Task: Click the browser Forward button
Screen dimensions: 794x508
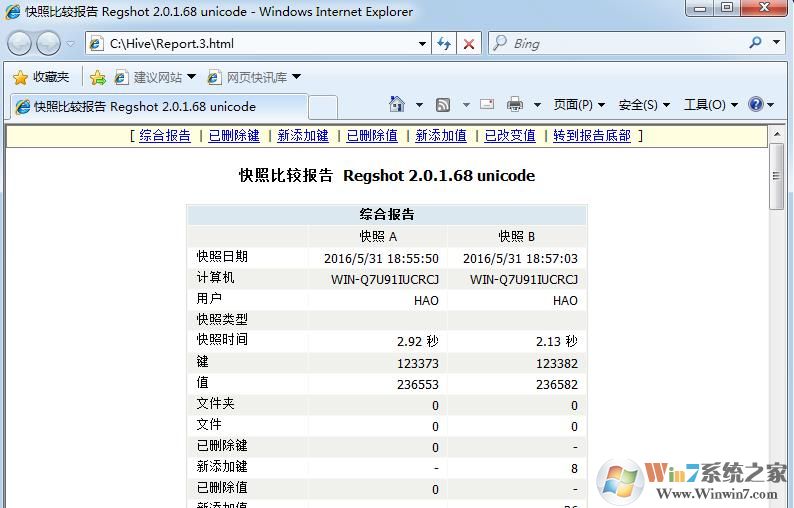Action: [48, 43]
